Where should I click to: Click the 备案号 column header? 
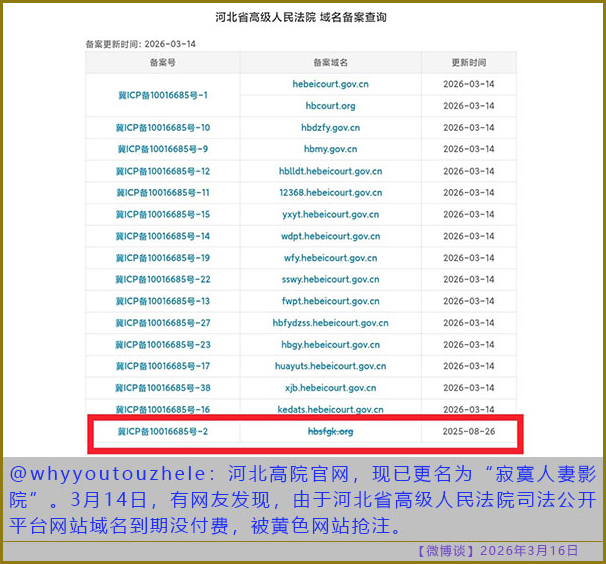(x=162, y=62)
